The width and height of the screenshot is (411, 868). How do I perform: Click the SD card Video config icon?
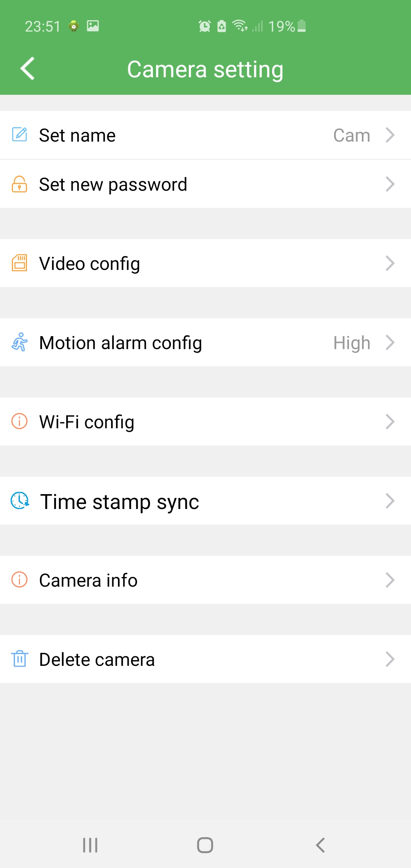(19, 263)
